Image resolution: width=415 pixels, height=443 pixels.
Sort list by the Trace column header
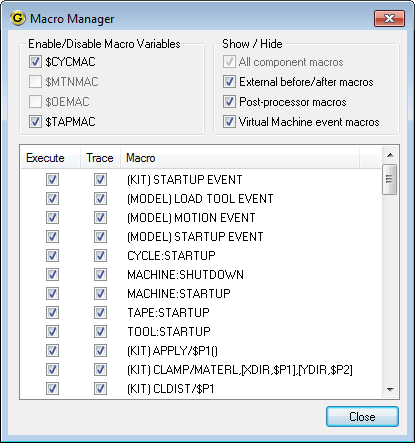(100, 158)
